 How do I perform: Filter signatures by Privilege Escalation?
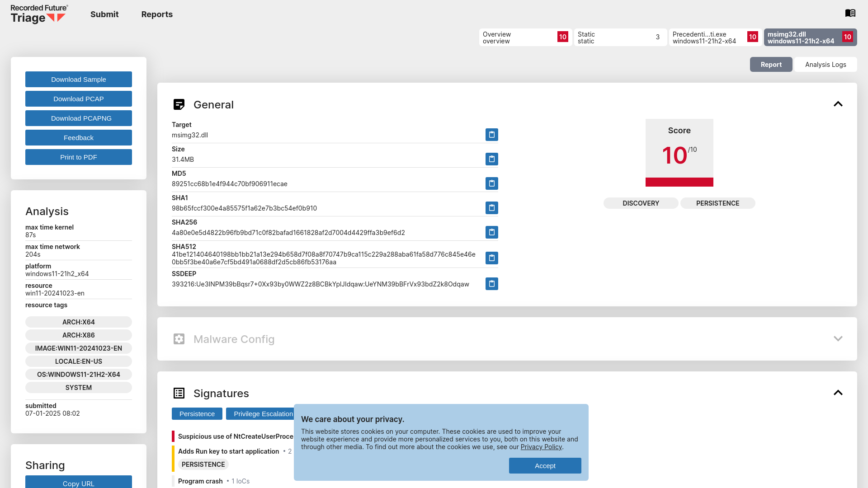pos(260,414)
